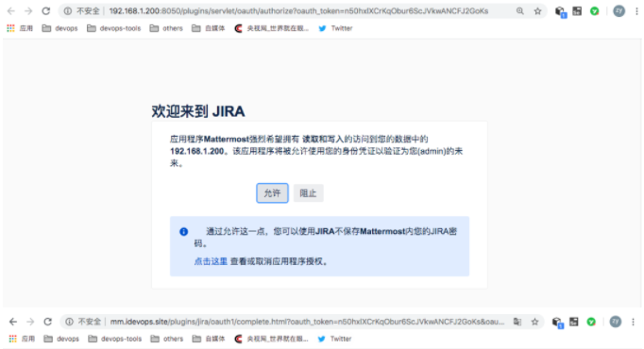644x349 pixels.
Task: Click the dark square extension icon in bottom toolbar
Action: pyautogui.click(x=574, y=322)
